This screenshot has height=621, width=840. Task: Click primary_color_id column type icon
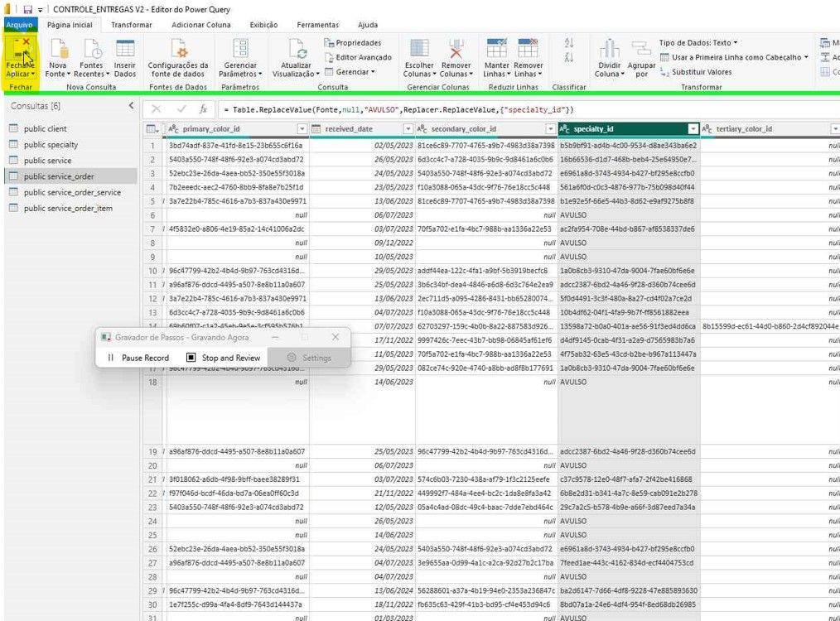click(x=174, y=129)
